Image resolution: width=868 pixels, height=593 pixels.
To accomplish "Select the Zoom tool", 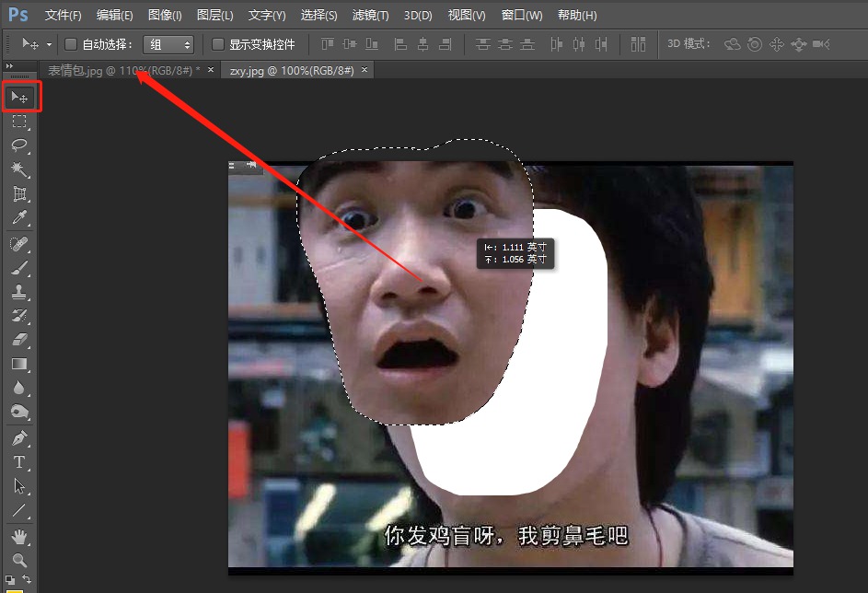I will (x=20, y=560).
